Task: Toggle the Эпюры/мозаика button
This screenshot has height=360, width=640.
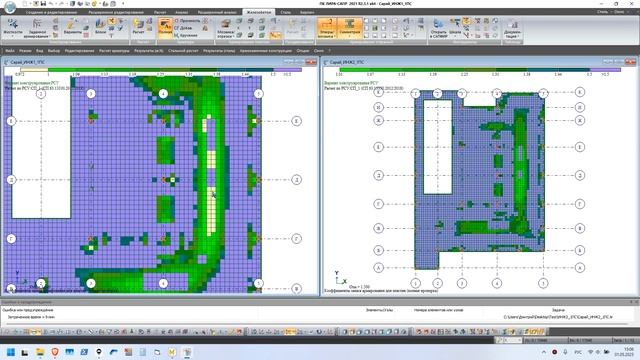Action: coord(327,28)
